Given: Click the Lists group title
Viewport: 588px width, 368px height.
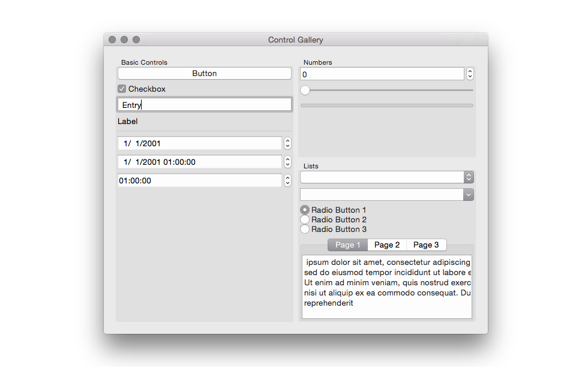Looking at the screenshot, I should [x=311, y=166].
